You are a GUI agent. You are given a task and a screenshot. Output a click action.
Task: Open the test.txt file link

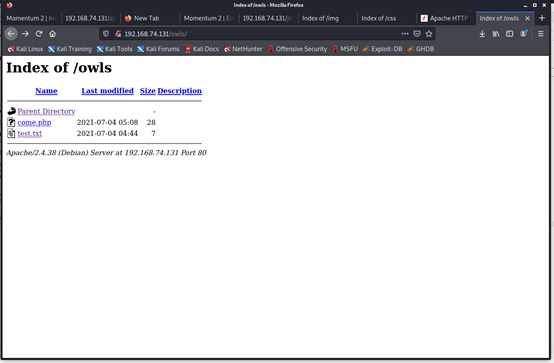[x=30, y=134]
